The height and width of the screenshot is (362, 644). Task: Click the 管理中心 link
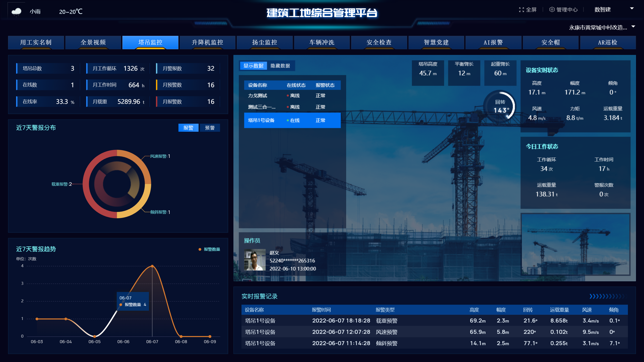pos(567,10)
